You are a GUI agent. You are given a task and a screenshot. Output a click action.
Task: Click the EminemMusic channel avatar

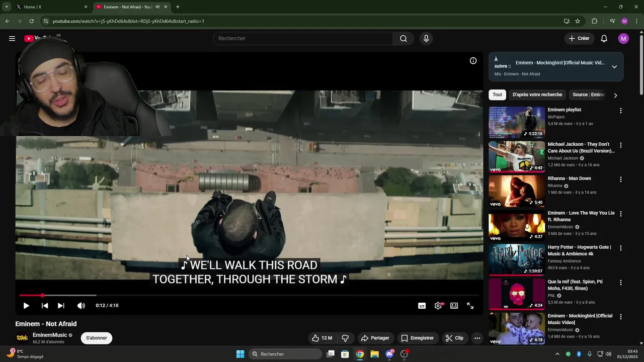pyautogui.click(x=22, y=338)
